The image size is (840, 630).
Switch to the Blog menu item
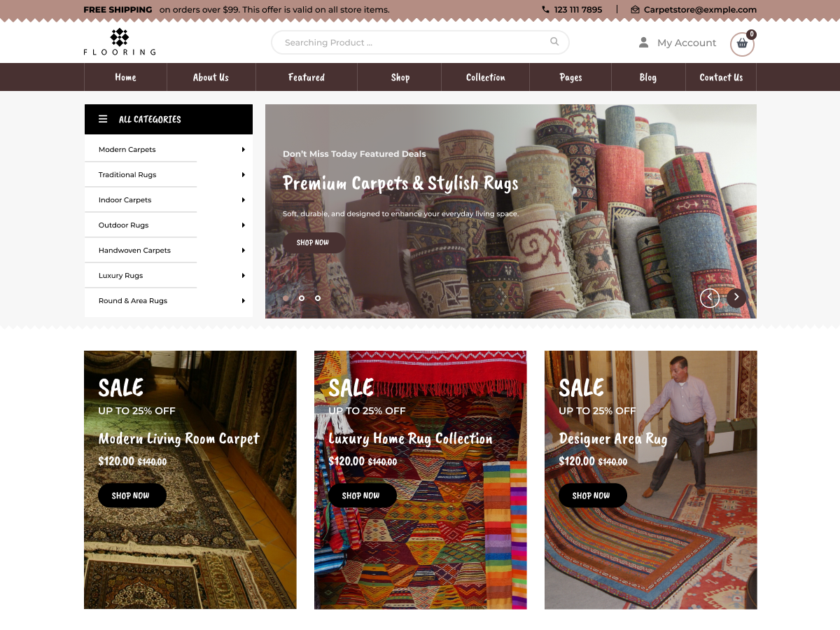coord(647,77)
